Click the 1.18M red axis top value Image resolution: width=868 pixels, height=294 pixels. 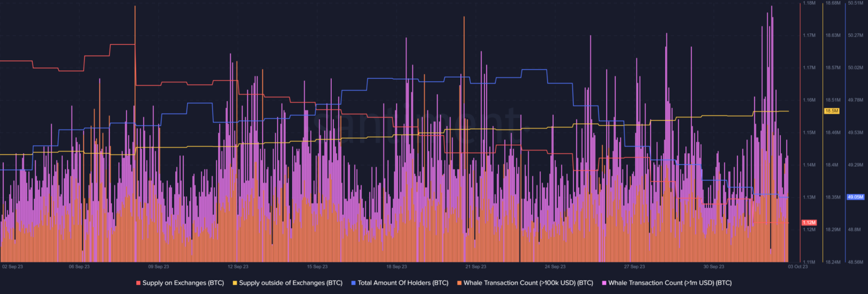click(x=809, y=3)
